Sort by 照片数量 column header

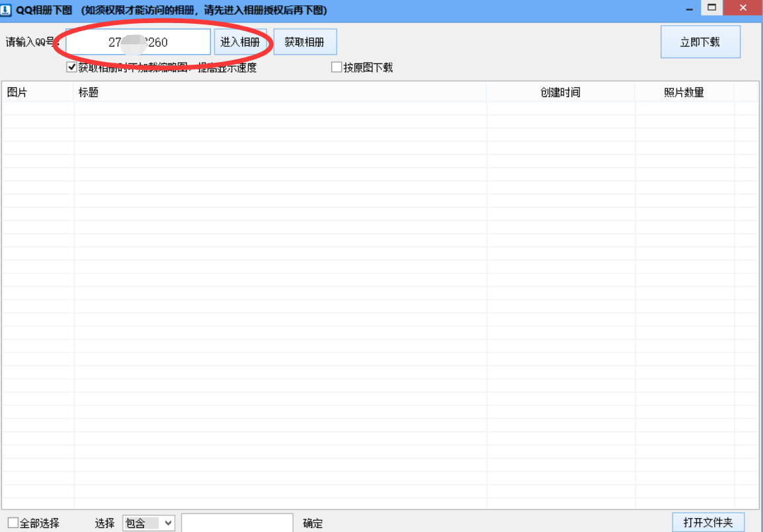point(684,92)
